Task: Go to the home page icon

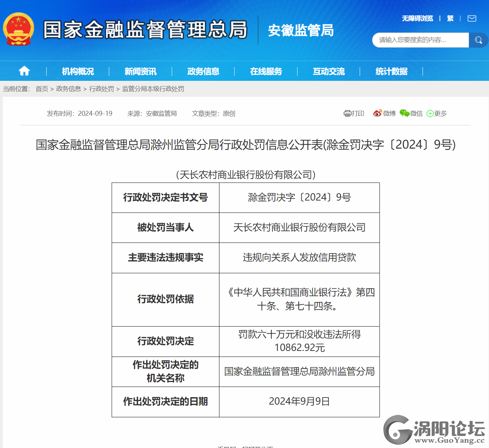Action: tap(24, 71)
